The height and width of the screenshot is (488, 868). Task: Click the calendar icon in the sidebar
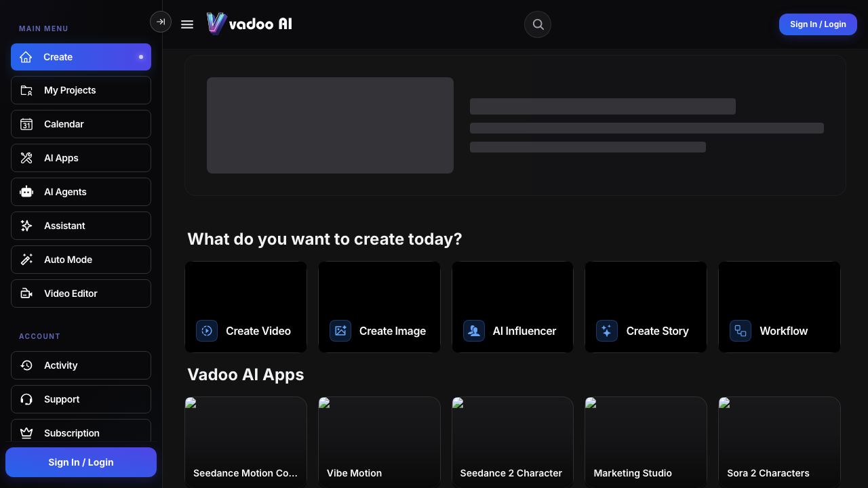(x=26, y=124)
